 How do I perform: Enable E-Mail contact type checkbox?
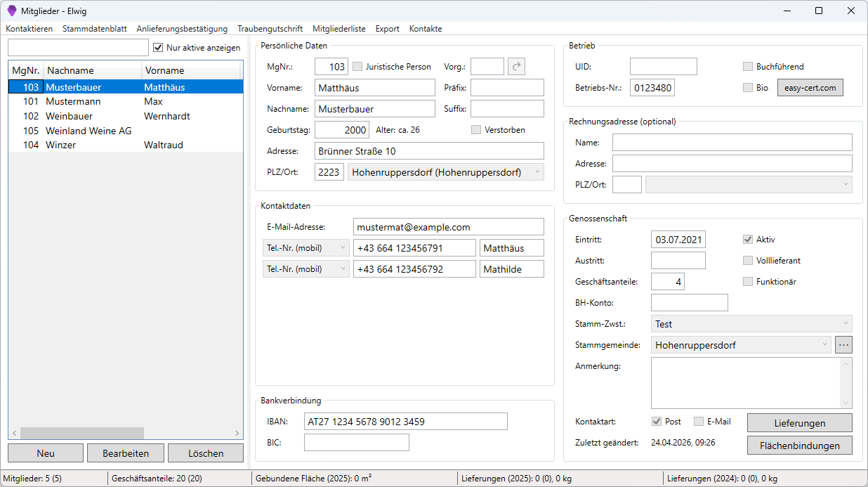[x=699, y=422]
